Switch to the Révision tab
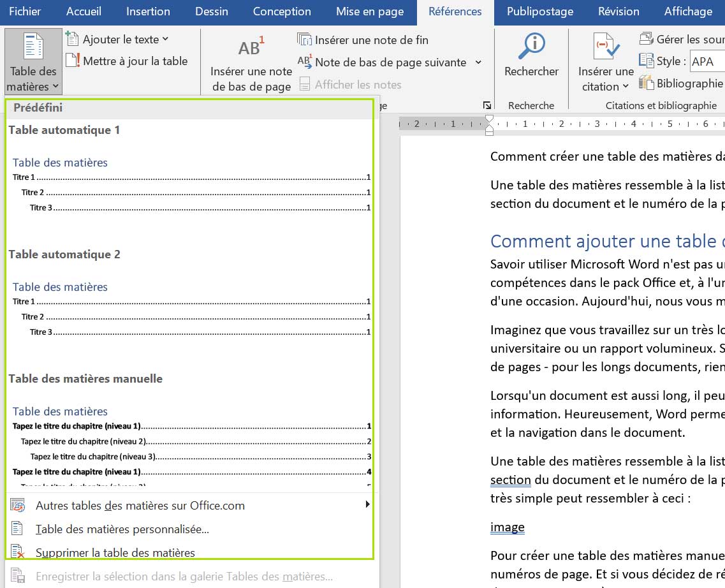 (x=618, y=11)
